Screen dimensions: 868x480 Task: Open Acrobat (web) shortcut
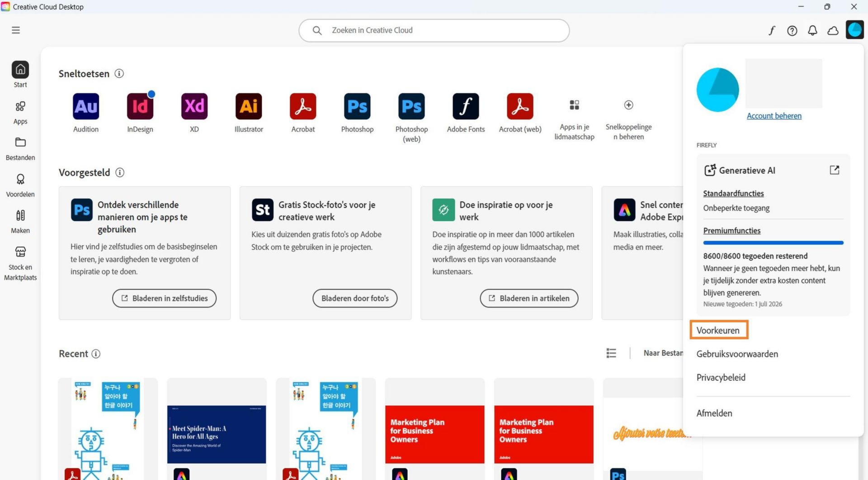(520, 106)
